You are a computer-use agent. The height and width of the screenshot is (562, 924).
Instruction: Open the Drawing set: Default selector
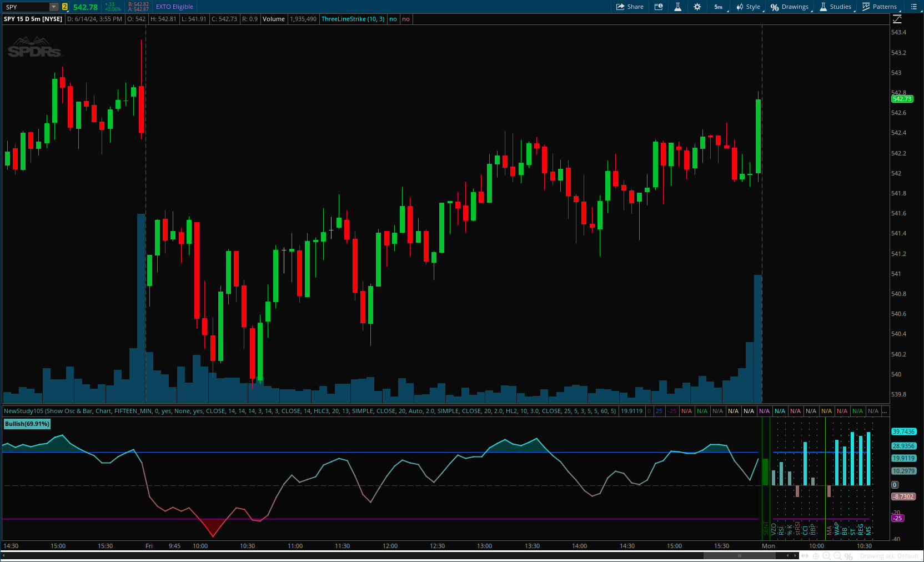[889, 556]
